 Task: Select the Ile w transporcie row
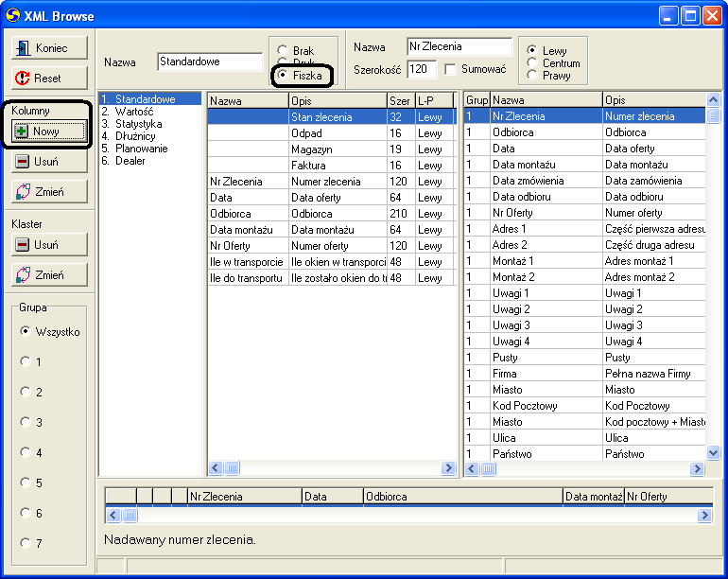click(x=332, y=262)
